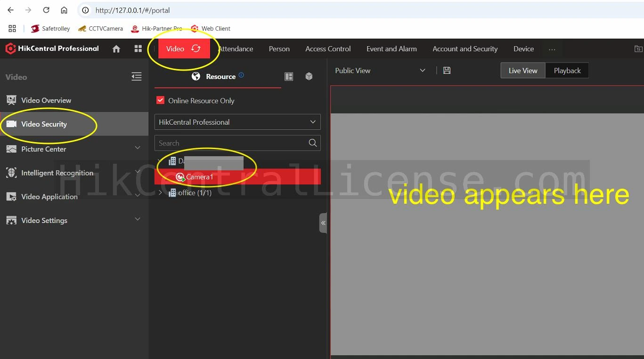Save the current view icon

tap(447, 71)
